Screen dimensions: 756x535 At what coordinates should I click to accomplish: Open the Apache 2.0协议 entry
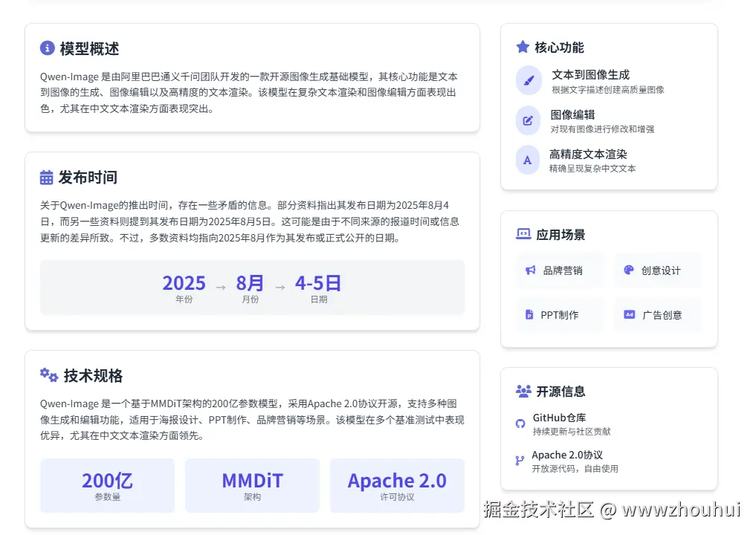567,461
